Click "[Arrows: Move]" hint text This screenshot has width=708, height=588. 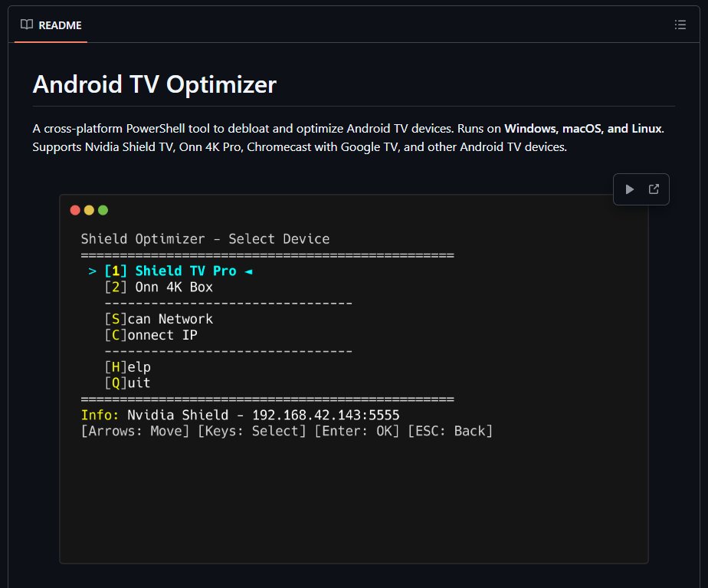coord(135,431)
